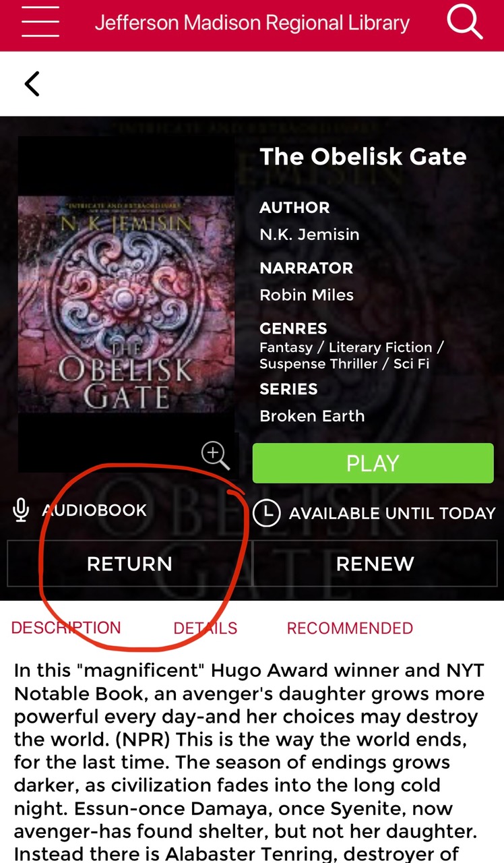Select the Fantasy / Literary Fiction genres text
Image resolution: width=504 pixels, height=863 pixels.
pos(352,355)
